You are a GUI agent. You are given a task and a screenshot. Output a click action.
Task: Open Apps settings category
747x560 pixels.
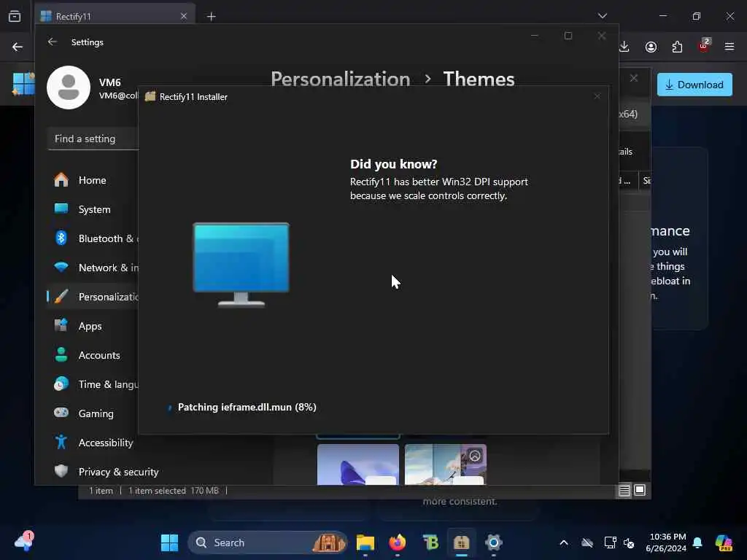93,326
